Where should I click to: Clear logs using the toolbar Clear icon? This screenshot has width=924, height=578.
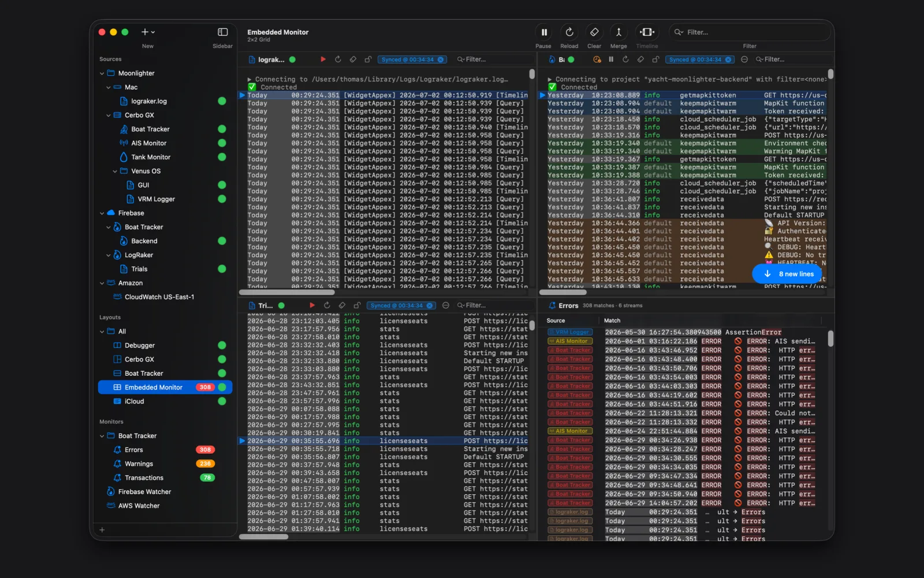[x=594, y=32]
